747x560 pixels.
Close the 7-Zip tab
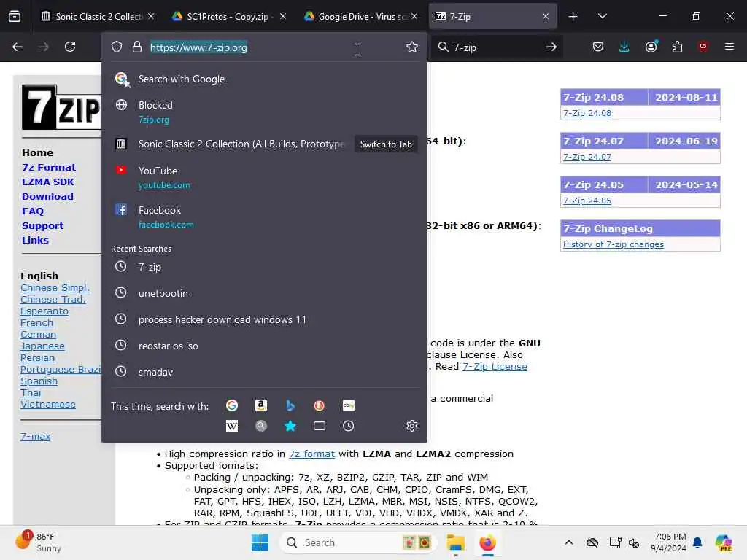pos(546,16)
